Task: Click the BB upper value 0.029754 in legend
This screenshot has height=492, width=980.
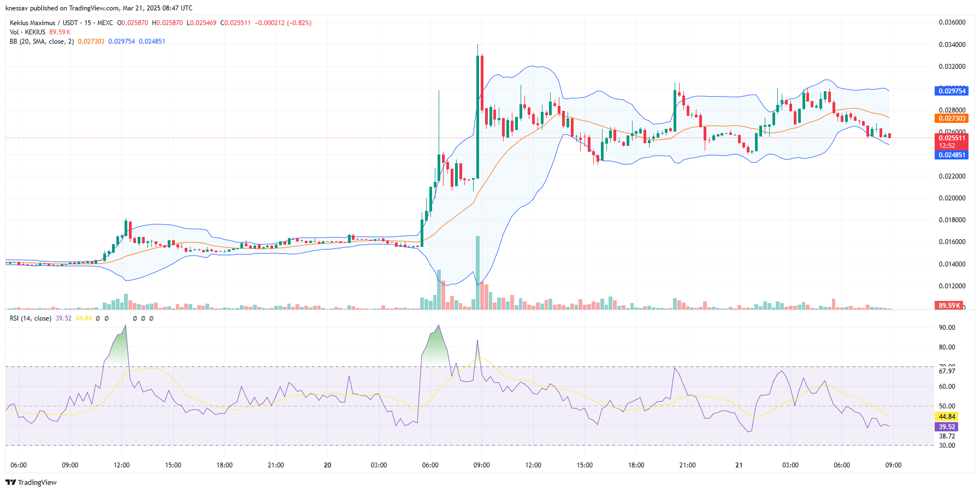Action: (x=122, y=42)
